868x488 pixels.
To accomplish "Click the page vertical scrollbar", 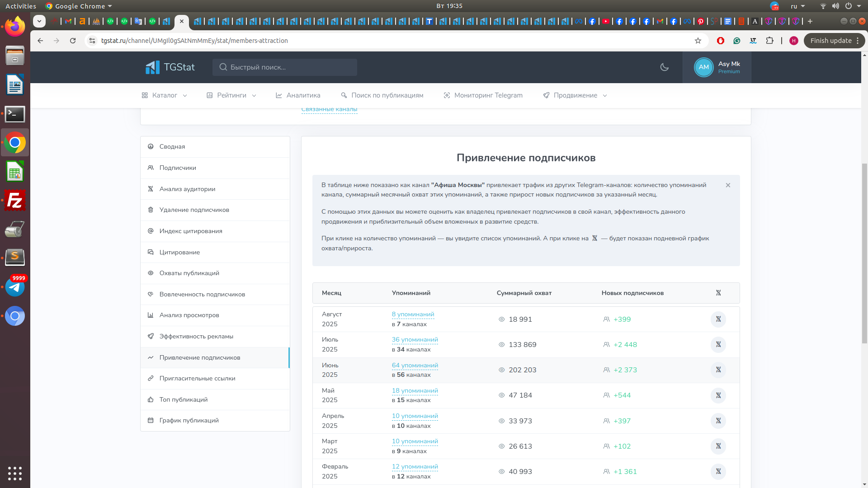I will (x=864, y=253).
